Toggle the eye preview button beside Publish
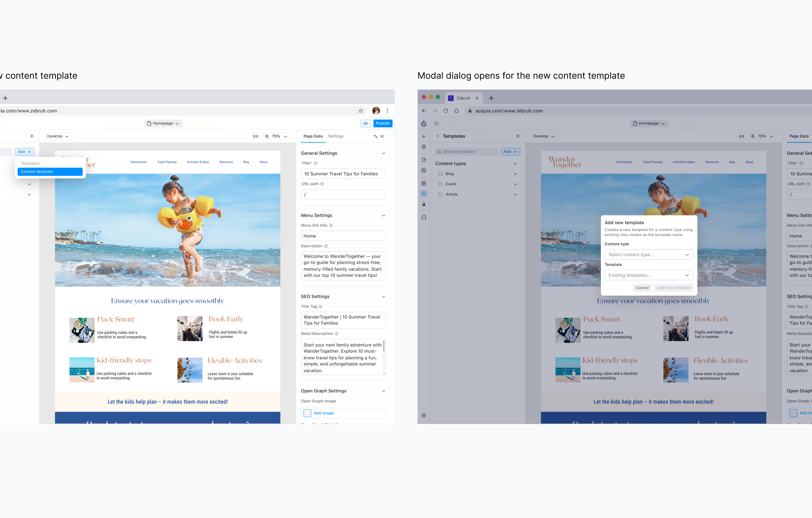 pyautogui.click(x=365, y=123)
